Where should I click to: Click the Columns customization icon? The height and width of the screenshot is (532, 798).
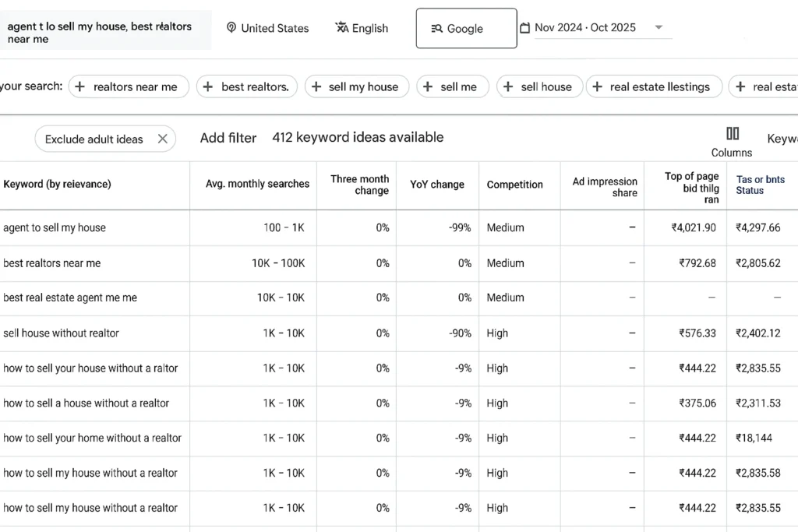tap(731, 134)
